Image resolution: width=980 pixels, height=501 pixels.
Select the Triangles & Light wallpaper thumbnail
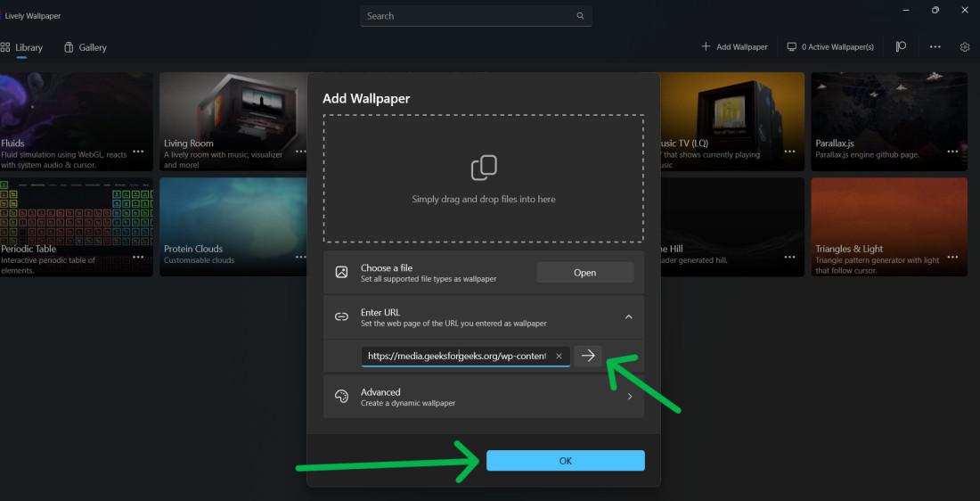889,227
